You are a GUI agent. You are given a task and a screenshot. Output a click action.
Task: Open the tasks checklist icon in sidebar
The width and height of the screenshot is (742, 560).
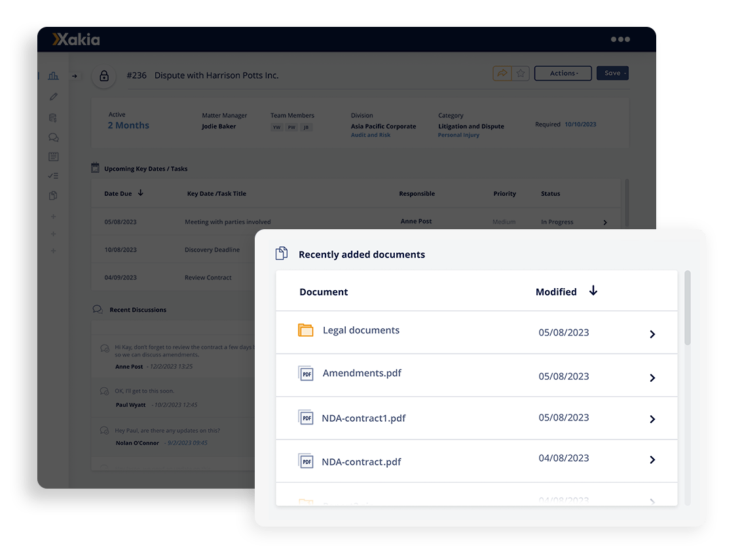coord(53,176)
